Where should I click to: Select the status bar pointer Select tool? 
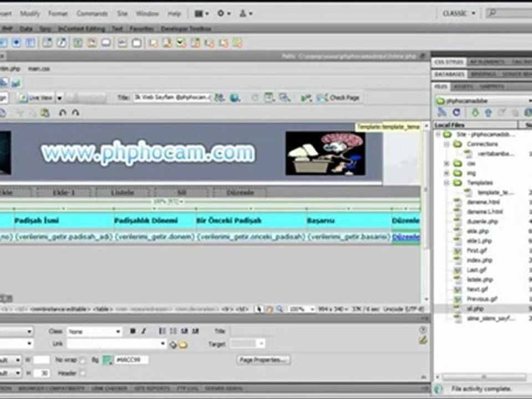tap(259, 309)
